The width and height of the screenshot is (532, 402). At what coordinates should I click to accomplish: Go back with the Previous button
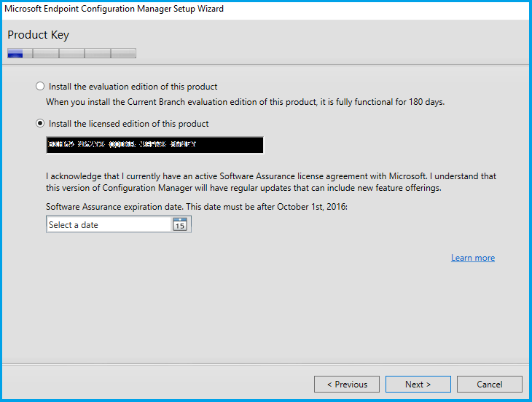tap(346, 384)
